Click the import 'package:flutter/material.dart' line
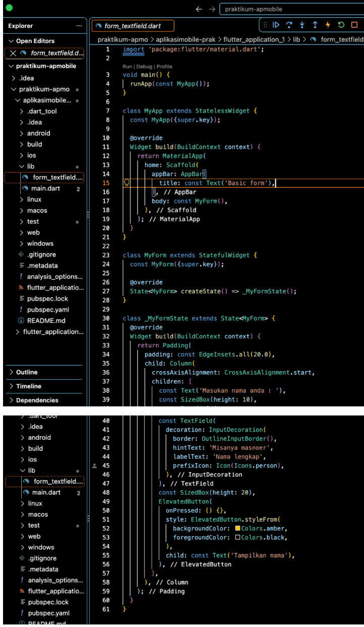 [x=194, y=49]
